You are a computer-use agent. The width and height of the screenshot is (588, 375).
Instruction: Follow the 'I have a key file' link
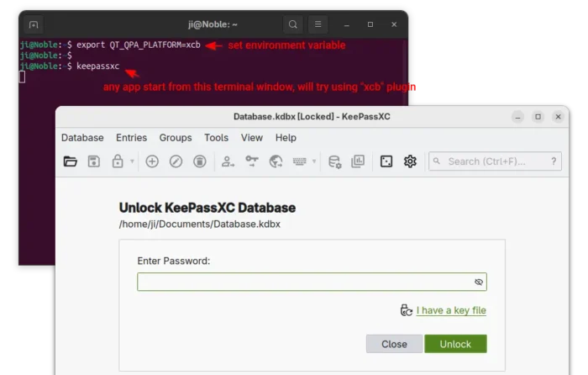coord(451,310)
